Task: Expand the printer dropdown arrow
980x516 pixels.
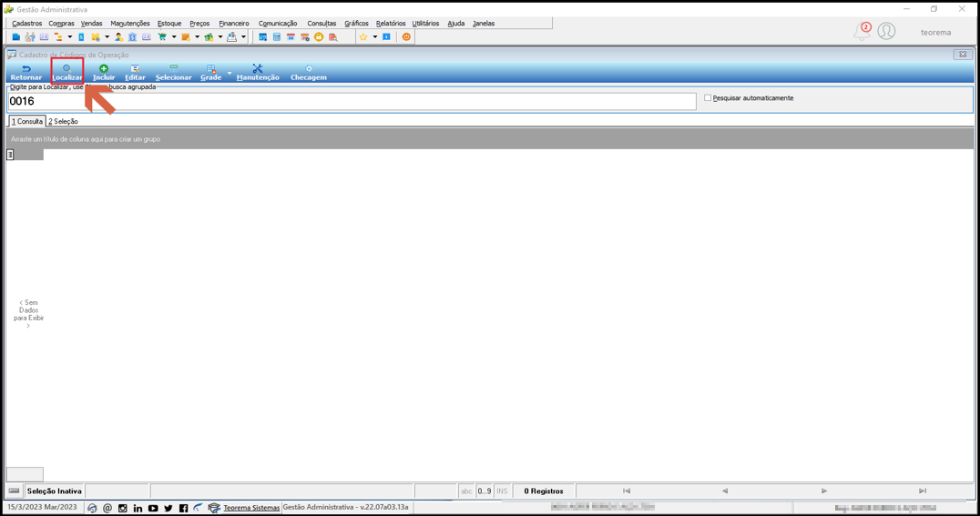Action: tap(244, 36)
